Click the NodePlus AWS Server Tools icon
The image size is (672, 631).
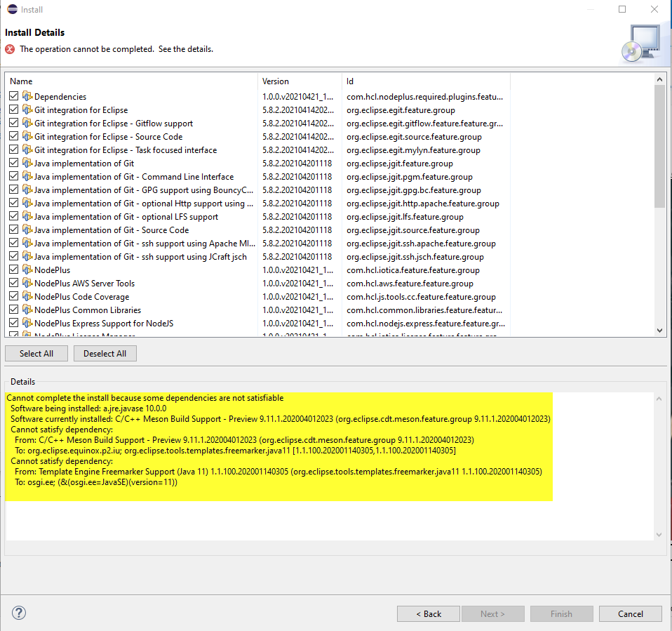tap(27, 283)
